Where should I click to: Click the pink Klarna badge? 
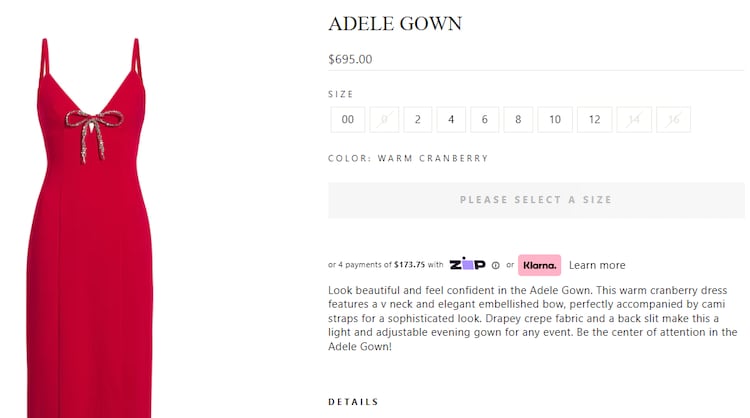(x=539, y=265)
